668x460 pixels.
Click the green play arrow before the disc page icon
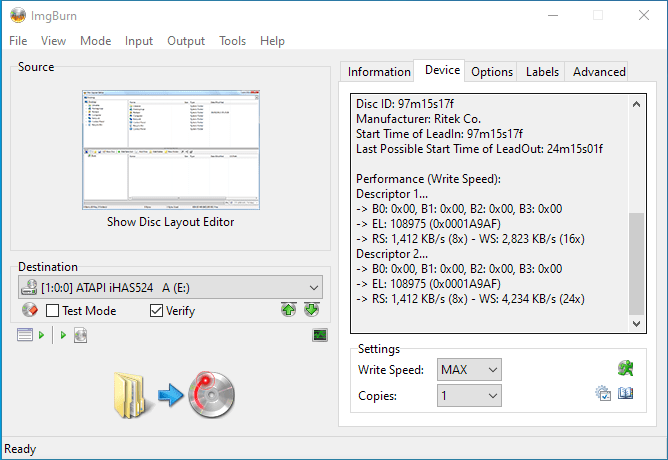pyautogui.click(x=63, y=335)
